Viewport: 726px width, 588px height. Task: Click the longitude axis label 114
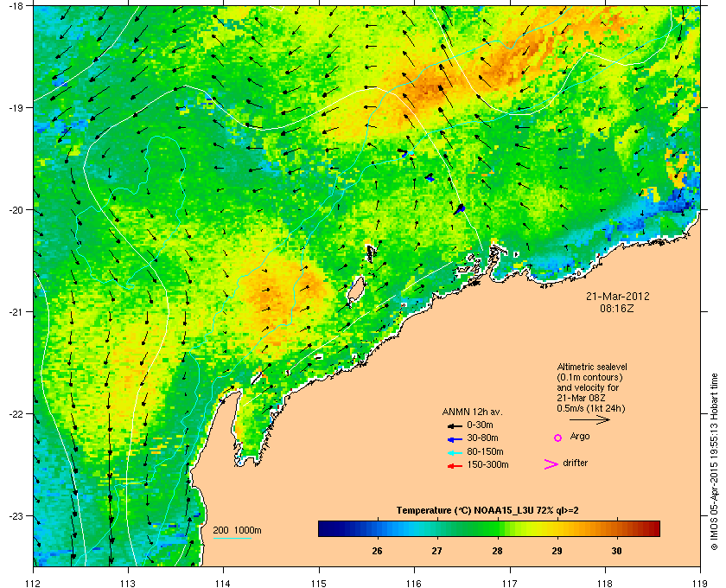pyautogui.click(x=223, y=584)
